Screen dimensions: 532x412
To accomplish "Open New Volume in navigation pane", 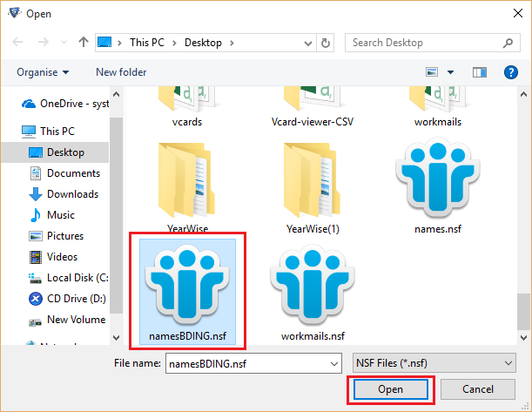I will 67,320.
